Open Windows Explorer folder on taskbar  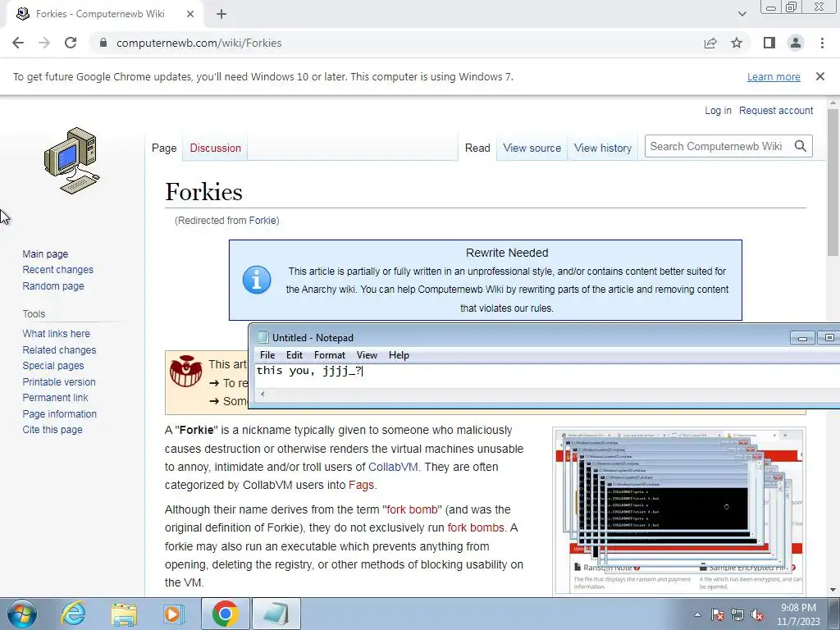(x=124, y=614)
